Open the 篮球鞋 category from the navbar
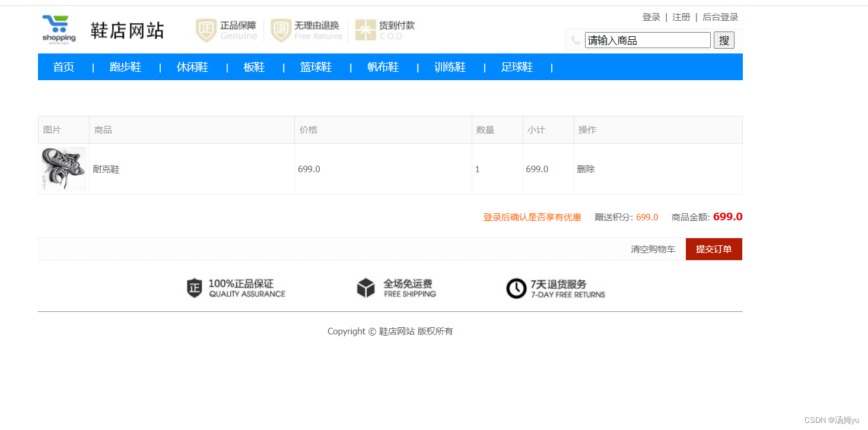The image size is (868, 430). point(316,67)
